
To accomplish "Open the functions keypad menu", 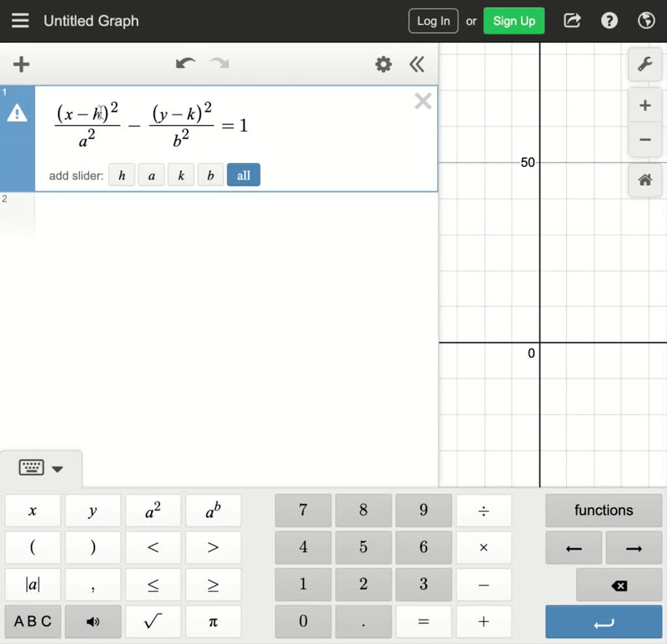I will (x=603, y=510).
